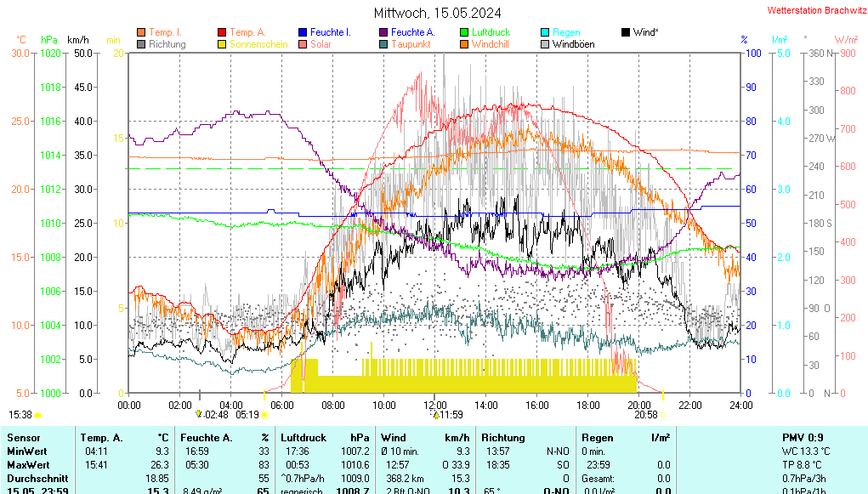Click the black Wind legend square
Viewport: 868px width, 494px height.
[626, 32]
